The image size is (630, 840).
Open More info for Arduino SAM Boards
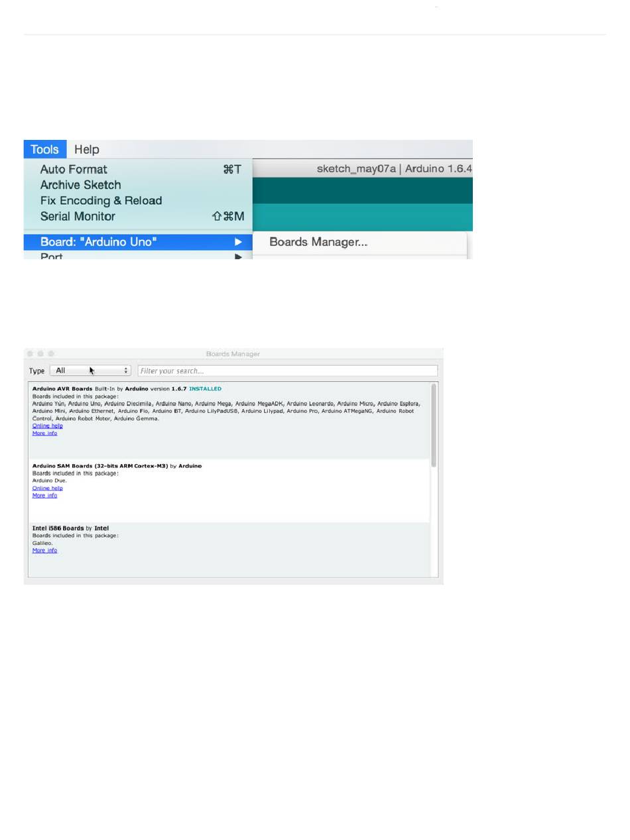click(45, 495)
